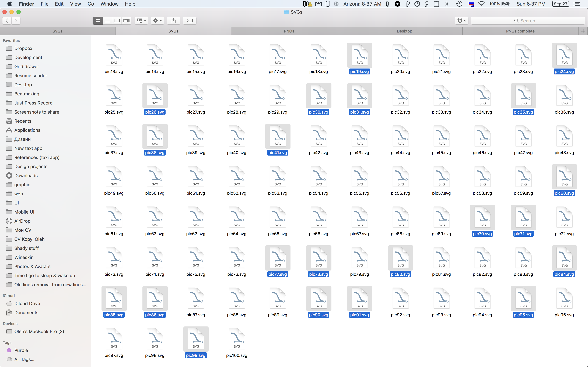Switch to gallery view mode
588x367 pixels.
tap(126, 21)
